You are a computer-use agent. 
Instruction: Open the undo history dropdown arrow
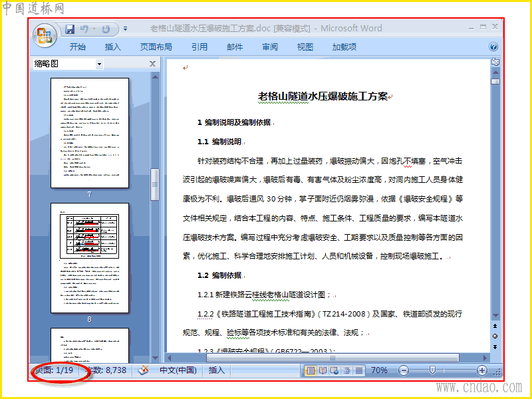pos(94,29)
